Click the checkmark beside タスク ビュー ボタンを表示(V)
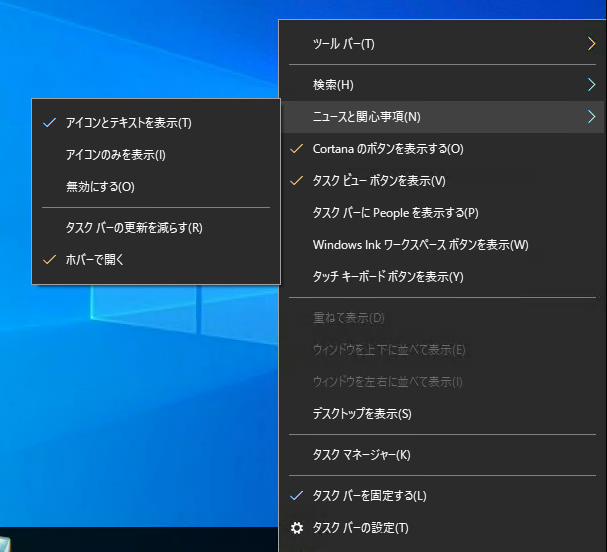 click(297, 180)
